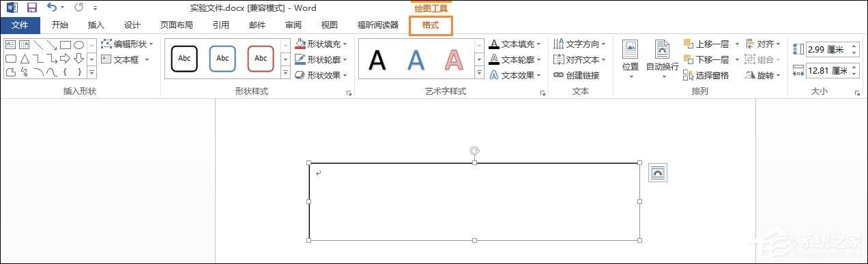Click Bring Forward (上移一层)

706,44
